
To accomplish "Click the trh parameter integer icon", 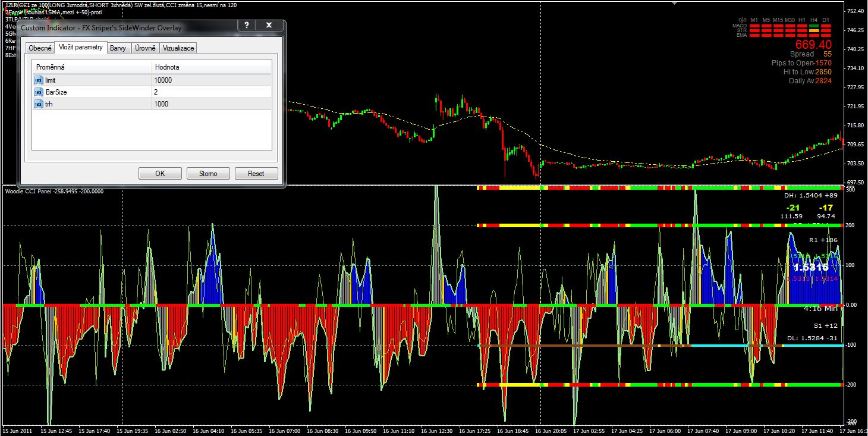I will (x=39, y=104).
